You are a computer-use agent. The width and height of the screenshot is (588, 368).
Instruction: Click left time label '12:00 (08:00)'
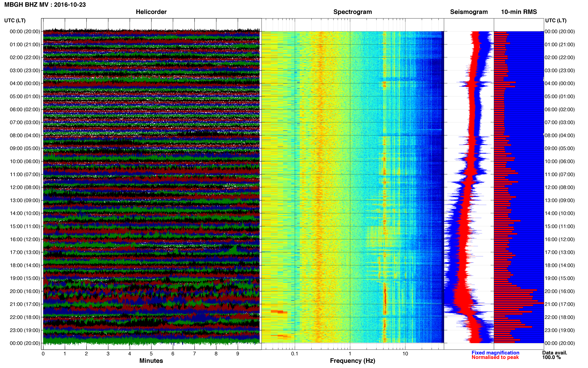pos(25,187)
